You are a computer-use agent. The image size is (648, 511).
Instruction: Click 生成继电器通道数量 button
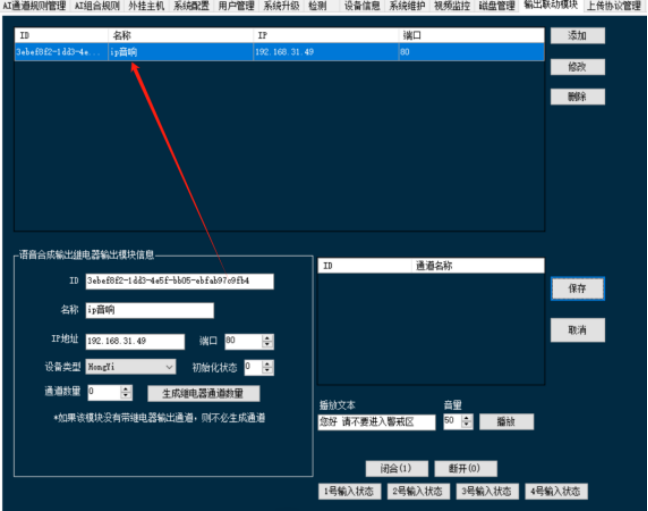point(203,393)
